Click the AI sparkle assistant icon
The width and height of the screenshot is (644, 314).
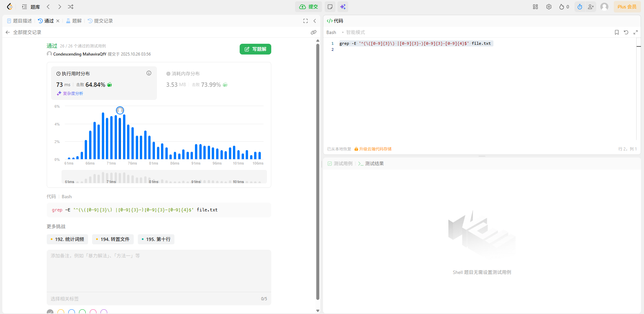tap(343, 7)
